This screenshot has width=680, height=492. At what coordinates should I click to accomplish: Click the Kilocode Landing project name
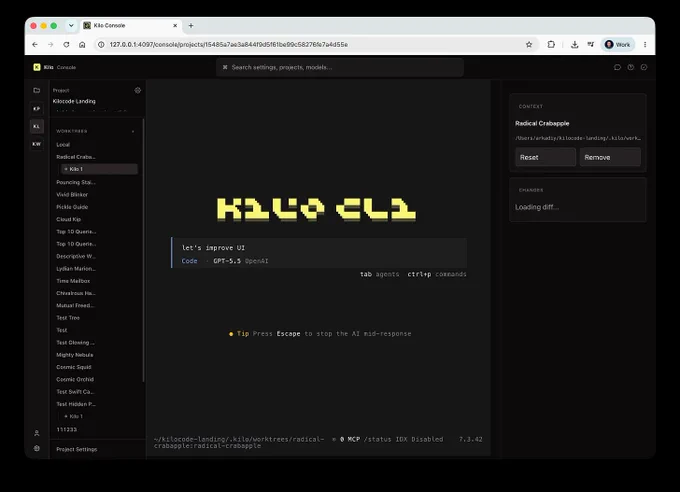[x=74, y=101]
